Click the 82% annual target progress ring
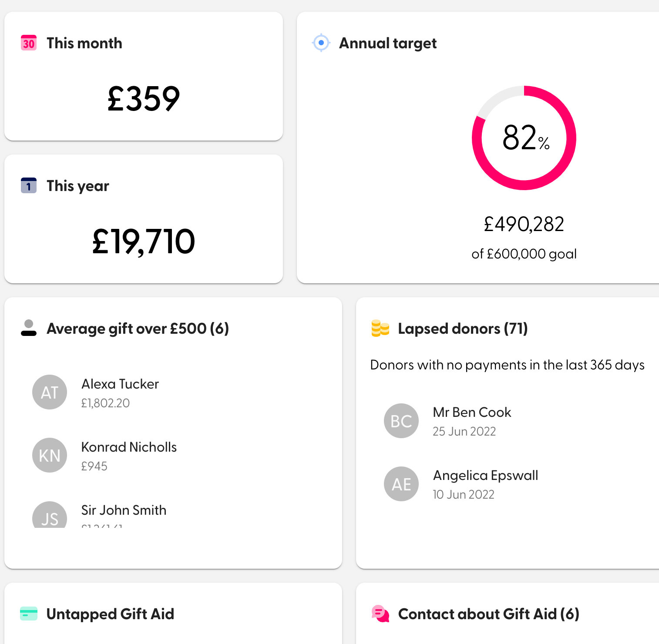This screenshot has height=644, width=659. [x=524, y=138]
